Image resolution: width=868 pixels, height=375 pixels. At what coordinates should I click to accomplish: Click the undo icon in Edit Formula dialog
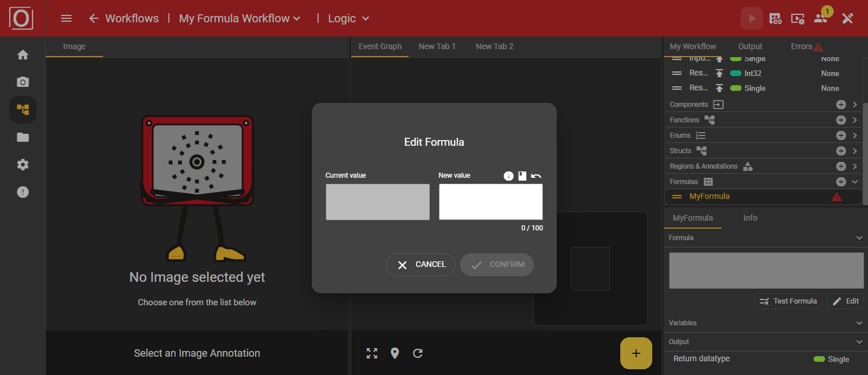click(x=536, y=175)
